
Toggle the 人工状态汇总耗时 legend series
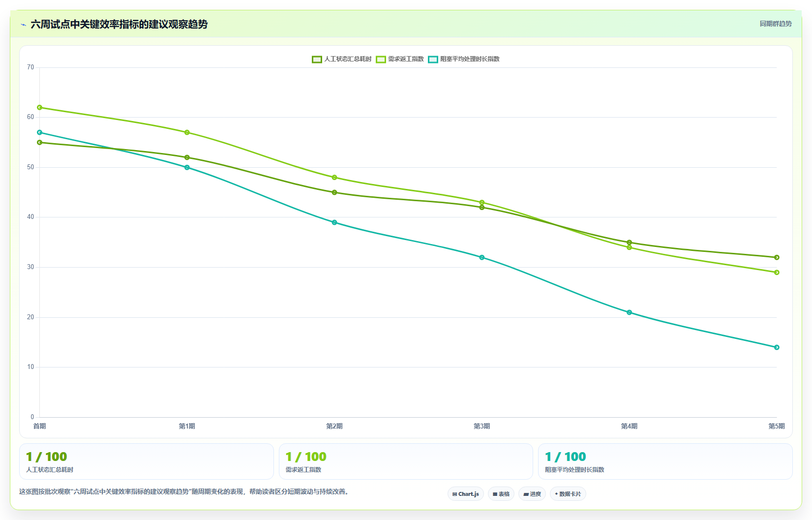(342, 59)
